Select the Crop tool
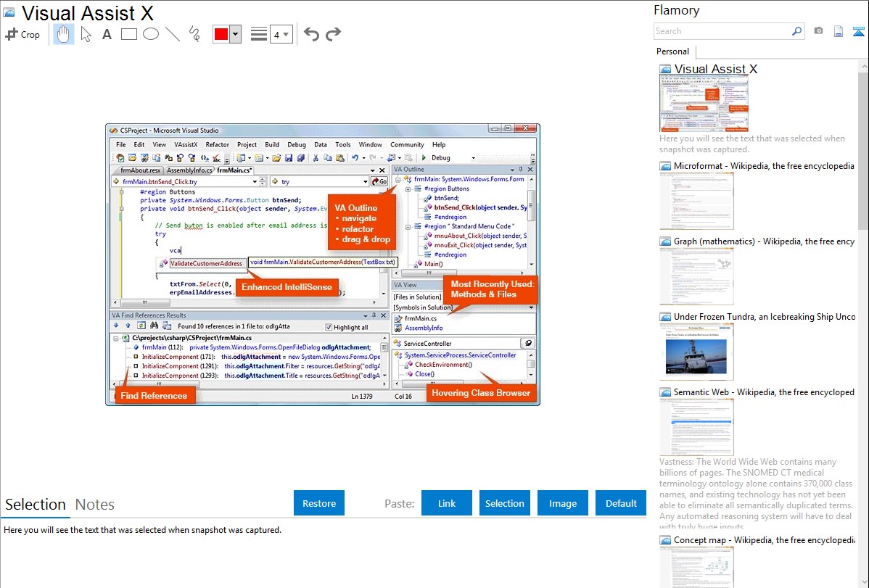This screenshot has width=869, height=588. coord(22,34)
